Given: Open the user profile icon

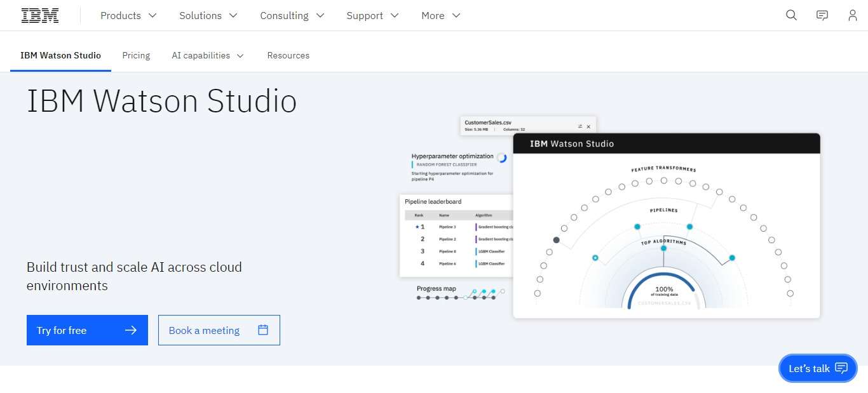Looking at the screenshot, I should click(x=853, y=15).
